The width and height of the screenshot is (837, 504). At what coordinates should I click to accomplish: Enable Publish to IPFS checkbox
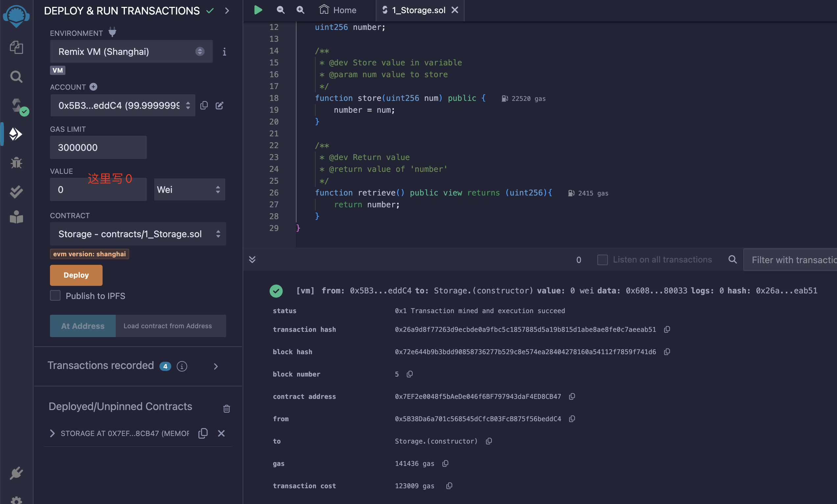coord(55,296)
